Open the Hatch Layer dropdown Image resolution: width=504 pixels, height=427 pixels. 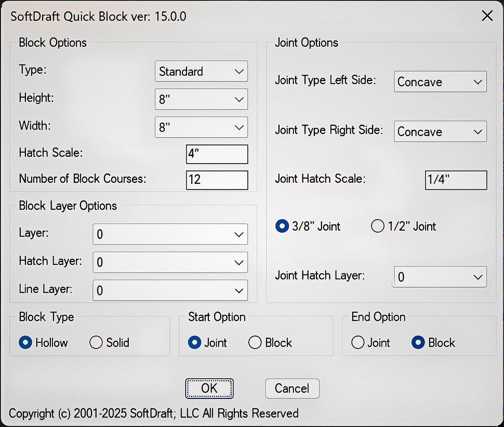170,262
